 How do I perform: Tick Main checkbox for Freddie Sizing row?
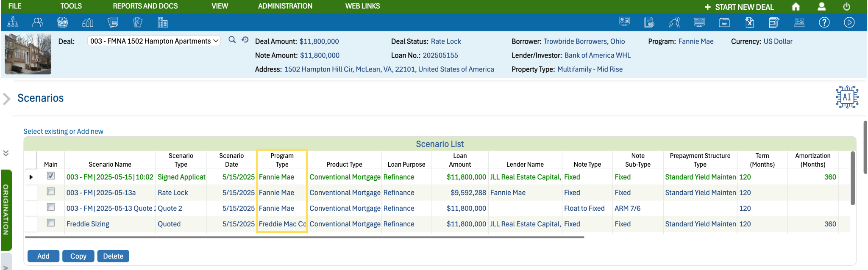51,223
